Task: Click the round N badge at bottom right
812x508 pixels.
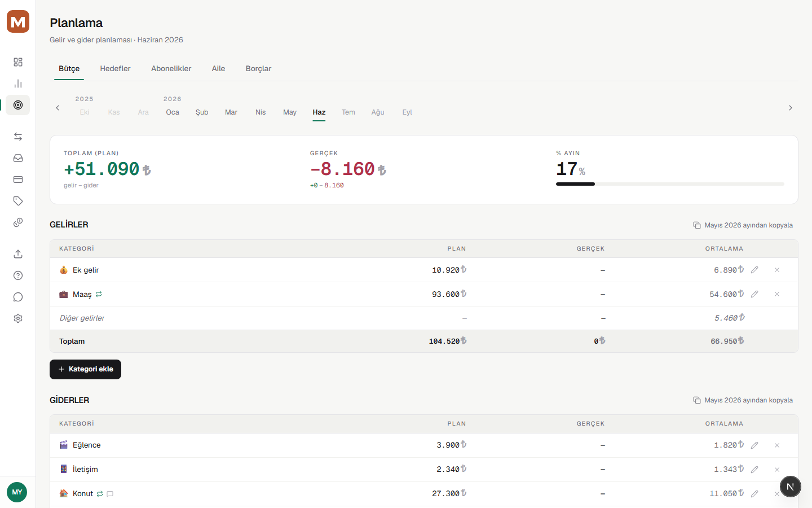Action: 790,487
